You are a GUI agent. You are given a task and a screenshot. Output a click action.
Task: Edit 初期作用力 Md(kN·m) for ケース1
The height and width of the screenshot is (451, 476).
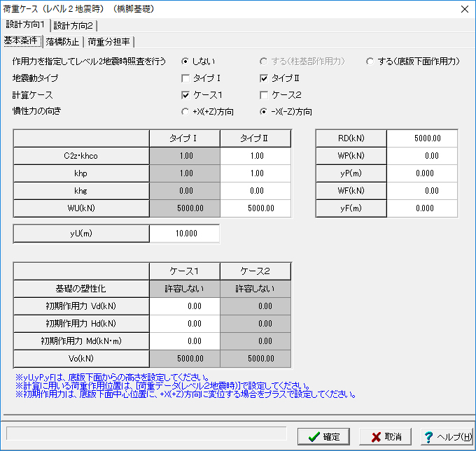[185, 341]
